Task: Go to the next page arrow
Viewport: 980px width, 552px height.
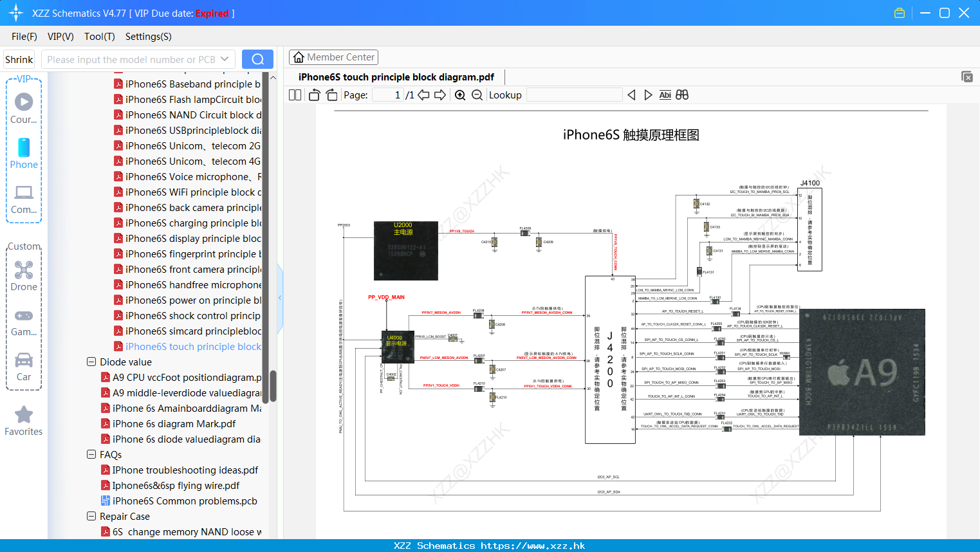Action: pyautogui.click(x=440, y=95)
